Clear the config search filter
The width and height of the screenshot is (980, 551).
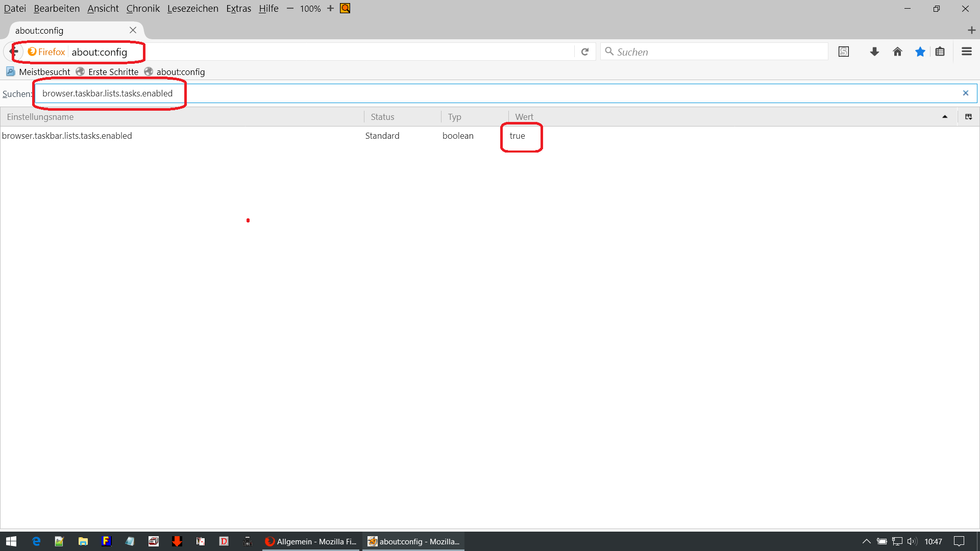pos(965,93)
